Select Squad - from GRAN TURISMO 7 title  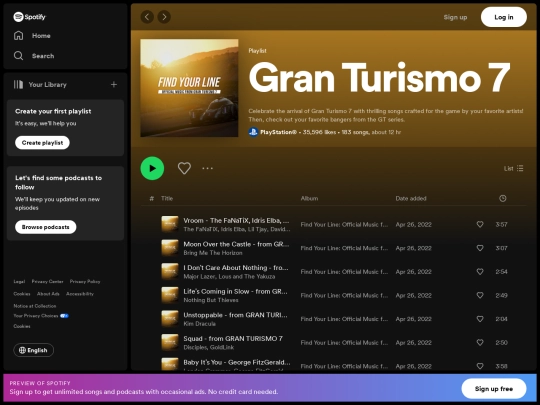pyautogui.click(x=233, y=339)
